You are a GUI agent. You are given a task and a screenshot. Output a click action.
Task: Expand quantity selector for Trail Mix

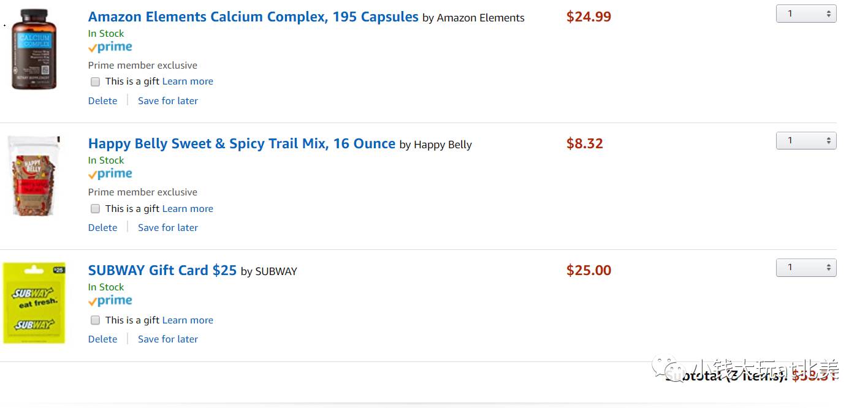pyautogui.click(x=805, y=141)
